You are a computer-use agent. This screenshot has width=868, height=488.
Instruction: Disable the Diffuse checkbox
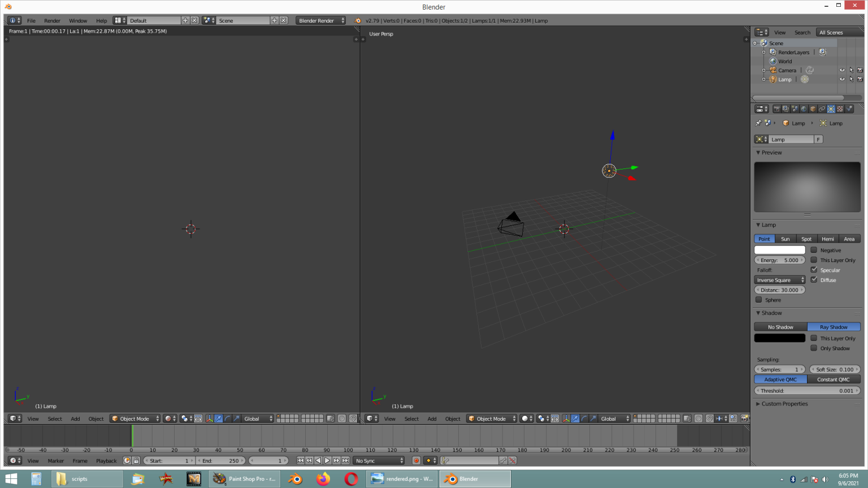coord(814,280)
